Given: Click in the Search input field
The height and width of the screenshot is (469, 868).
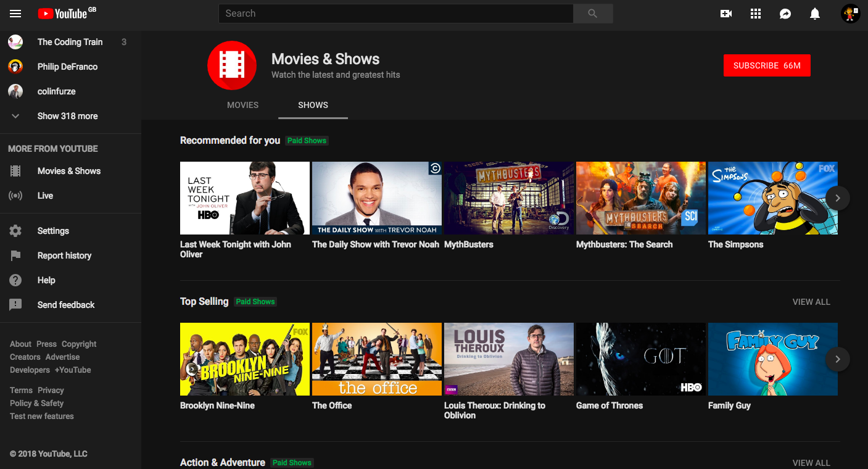Looking at the screenshot, I should (395, 14).
